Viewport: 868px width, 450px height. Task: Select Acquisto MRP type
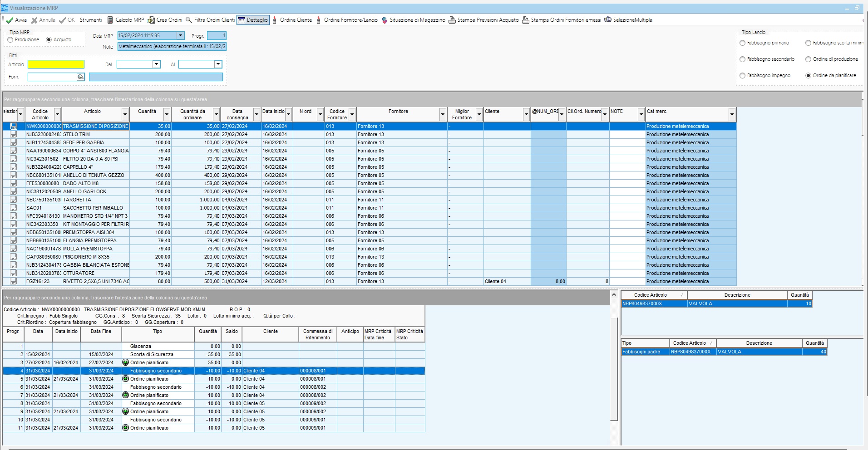click(49, 40)
